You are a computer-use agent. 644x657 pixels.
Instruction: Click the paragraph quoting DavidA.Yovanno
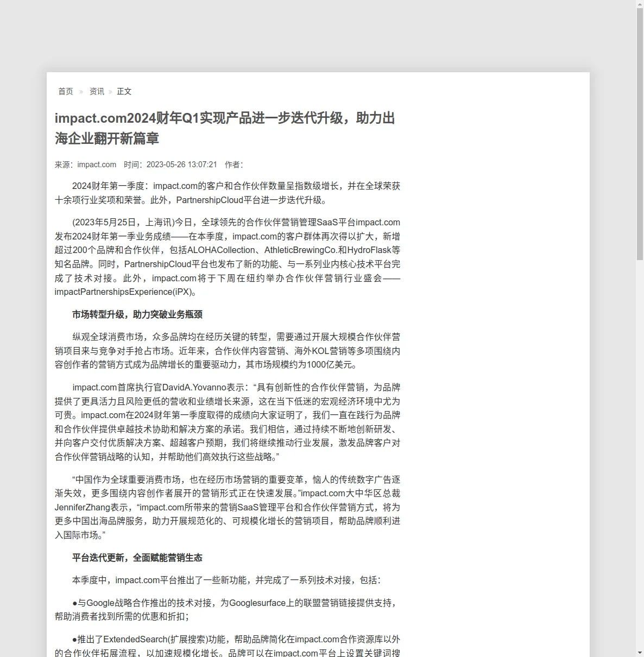click(228, 422)
